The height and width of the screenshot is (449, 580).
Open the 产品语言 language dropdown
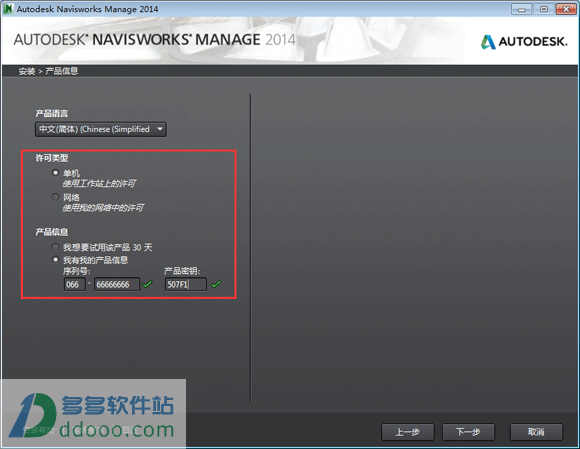point(101,129)
